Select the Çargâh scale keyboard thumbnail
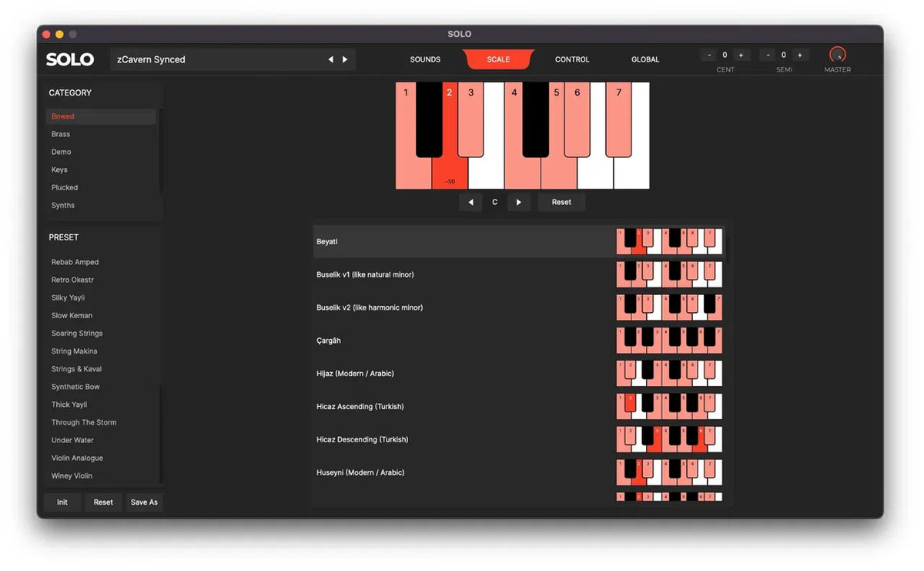 click(x=669, y=341)
